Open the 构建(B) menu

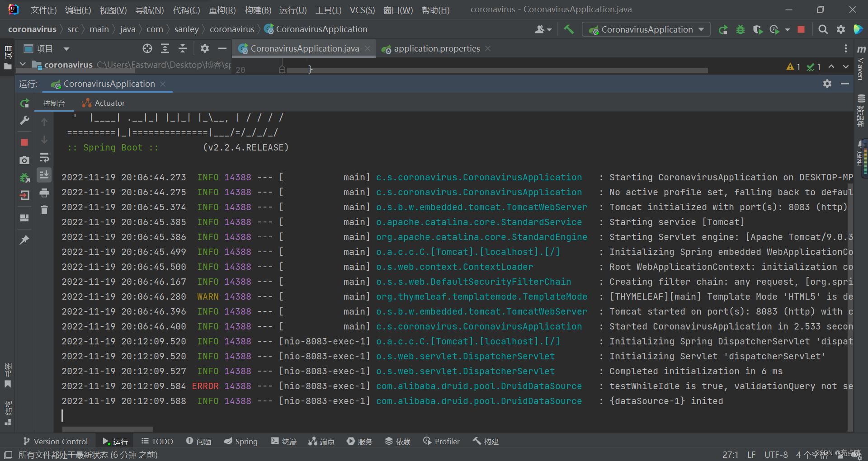[x=258, y=9]
